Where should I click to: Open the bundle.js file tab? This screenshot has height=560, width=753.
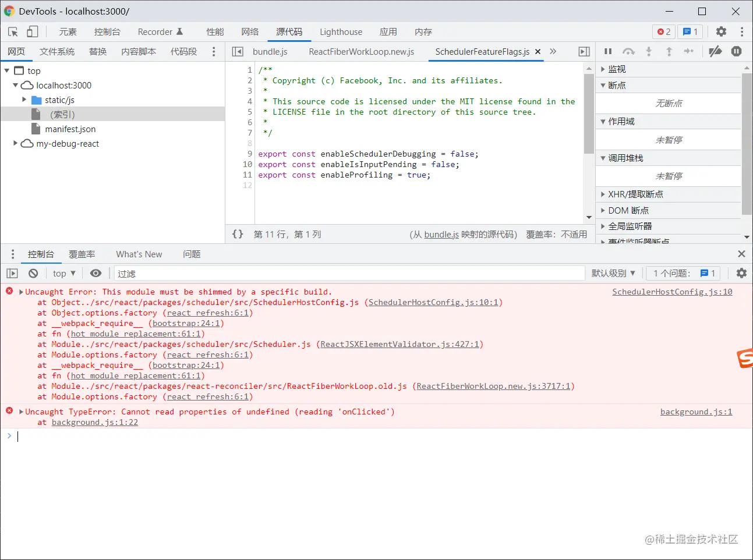coord(270,52)
